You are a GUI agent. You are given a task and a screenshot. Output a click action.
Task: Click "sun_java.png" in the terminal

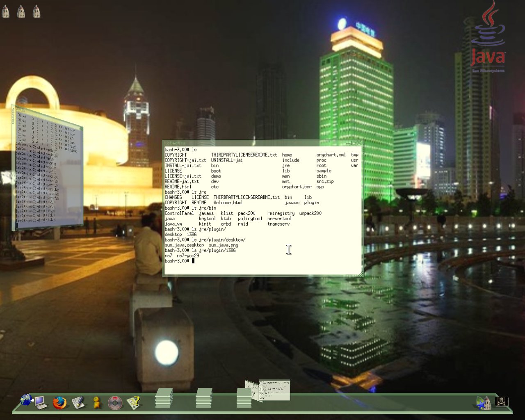point(224,245)
